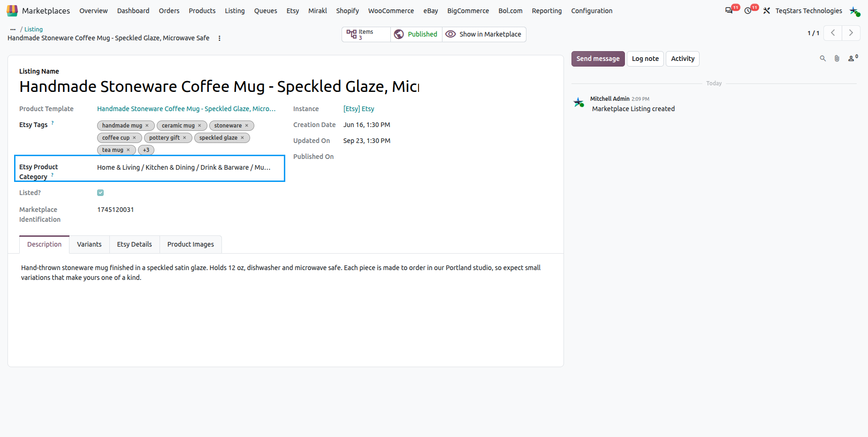868x437 pixels.
Task: Open the attachments paperclip icon
Action: tap(837, 59)
